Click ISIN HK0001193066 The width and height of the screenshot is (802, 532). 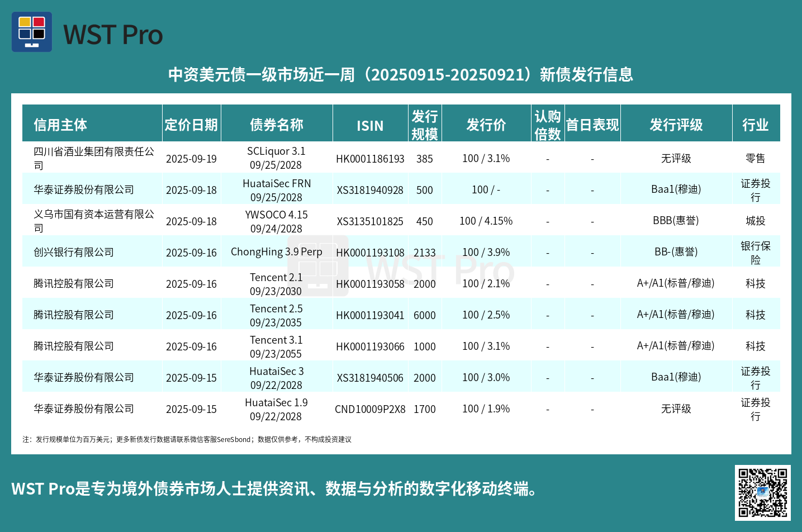(x=370, y=346)
